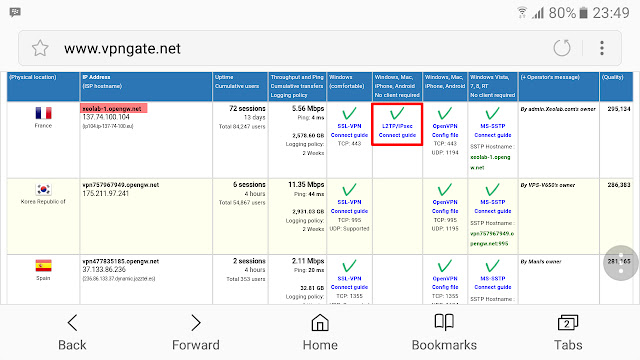Tap the 2.11 Mbps throughput value
The image size is (640, 360).
pos(308,261)
